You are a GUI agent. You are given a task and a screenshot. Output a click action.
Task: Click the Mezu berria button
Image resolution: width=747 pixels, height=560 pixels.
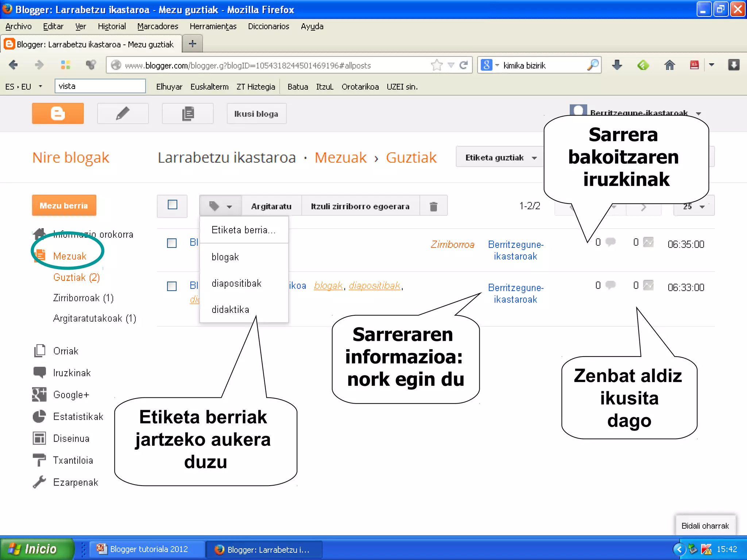pyautogui.click(x=64, y=206)
